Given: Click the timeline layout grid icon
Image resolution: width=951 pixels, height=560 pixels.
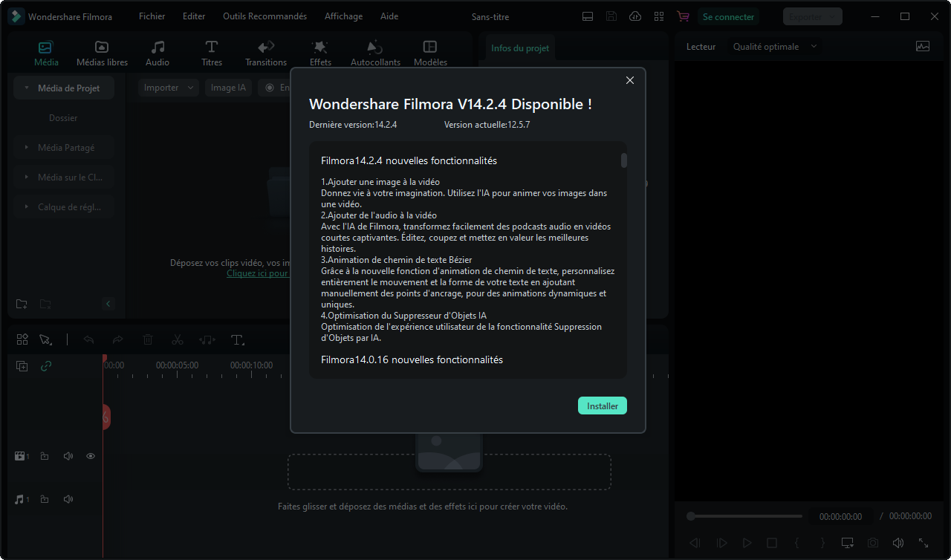Looking at the screenshot, I should (22, 339).
